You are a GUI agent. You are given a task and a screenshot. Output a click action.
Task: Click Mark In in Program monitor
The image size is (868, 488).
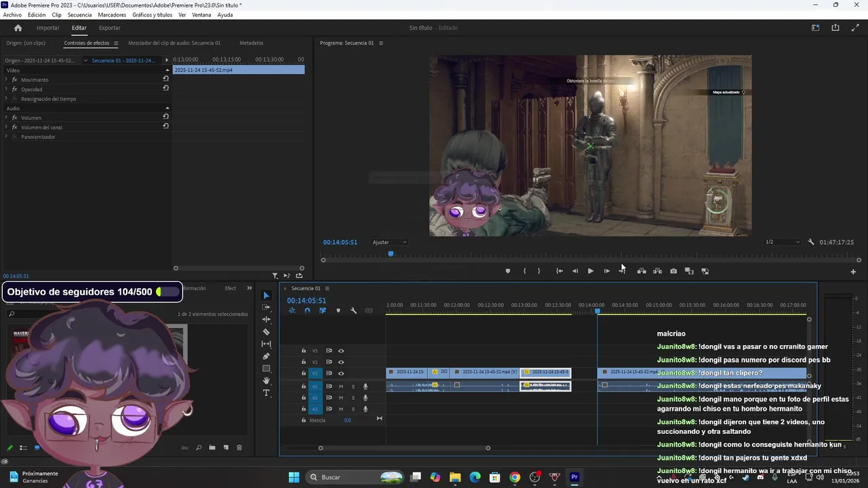(x=525, y=271)
